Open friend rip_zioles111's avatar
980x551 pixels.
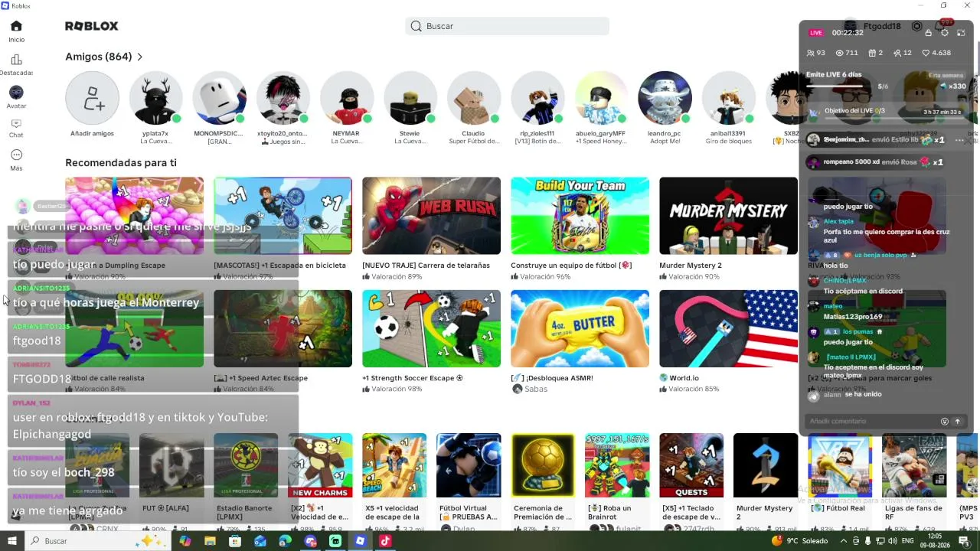[x=537, y=98]
